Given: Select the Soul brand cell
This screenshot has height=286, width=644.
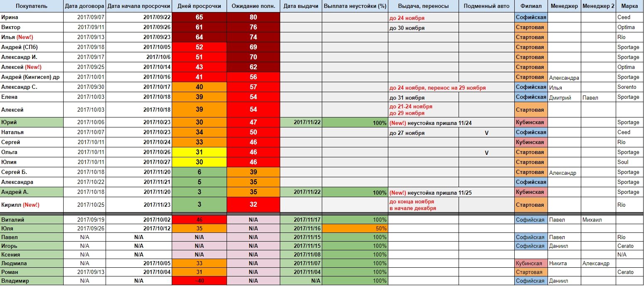Looking at the screenshot, I should [630, 162].
